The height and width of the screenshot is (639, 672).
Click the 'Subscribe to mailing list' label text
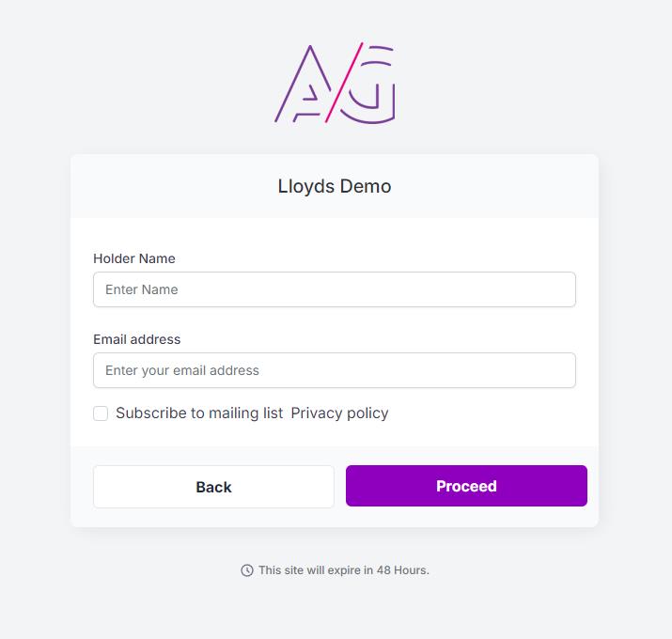point(199,413)
